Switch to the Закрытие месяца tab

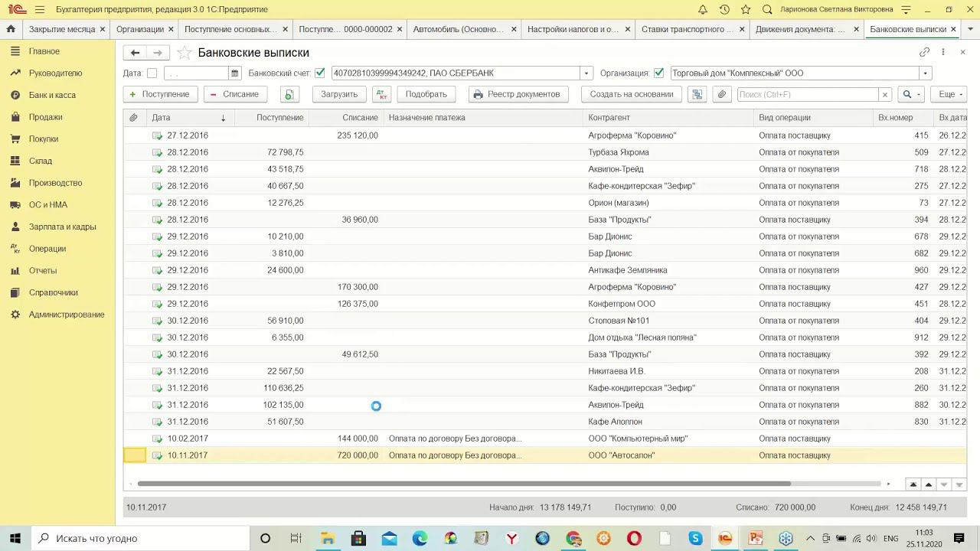pos(62,29)
